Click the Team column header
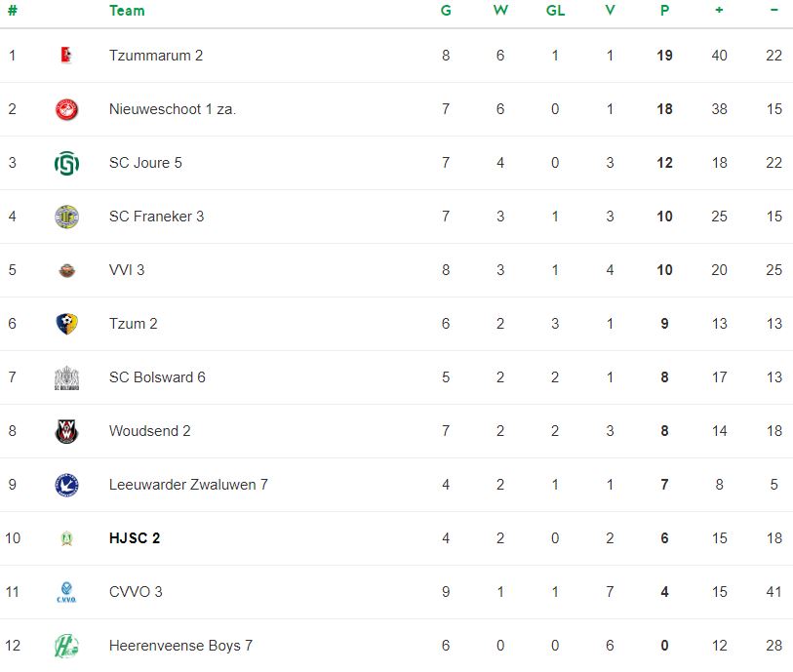The height and width of the screenshot is (672, 793). coord(127,11)
